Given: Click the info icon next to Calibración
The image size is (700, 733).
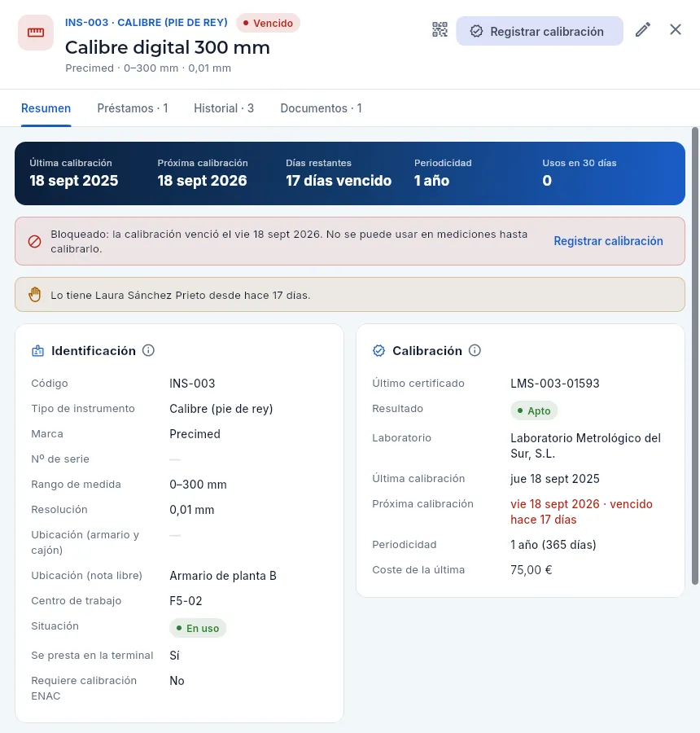Looking at the screenshot, I should [475, 350].
